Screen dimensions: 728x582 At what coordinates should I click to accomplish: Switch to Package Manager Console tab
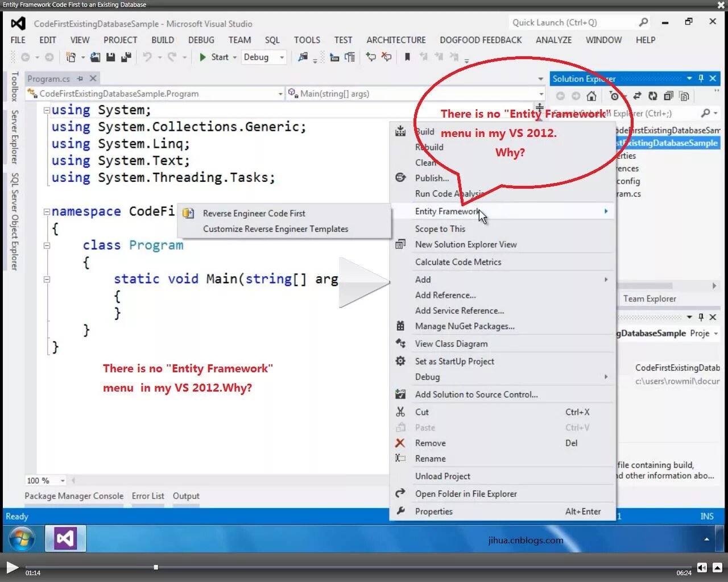[74, 496]
